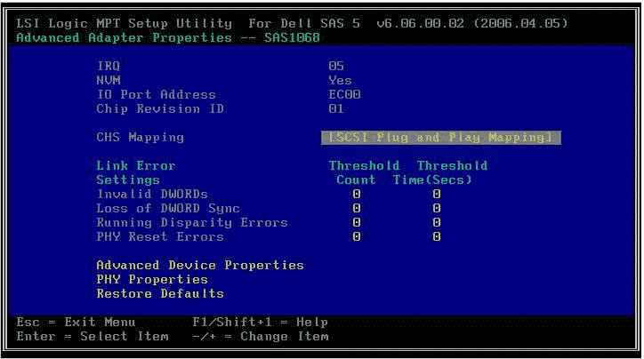Click the IO Port Address value EC00
The image size is (644, 359).
coord(344,95)
